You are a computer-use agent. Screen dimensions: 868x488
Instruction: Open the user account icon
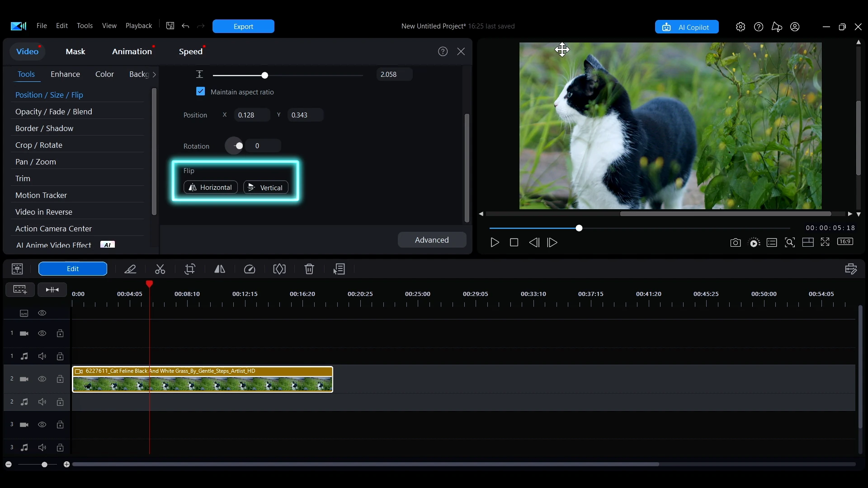(795, 27)
